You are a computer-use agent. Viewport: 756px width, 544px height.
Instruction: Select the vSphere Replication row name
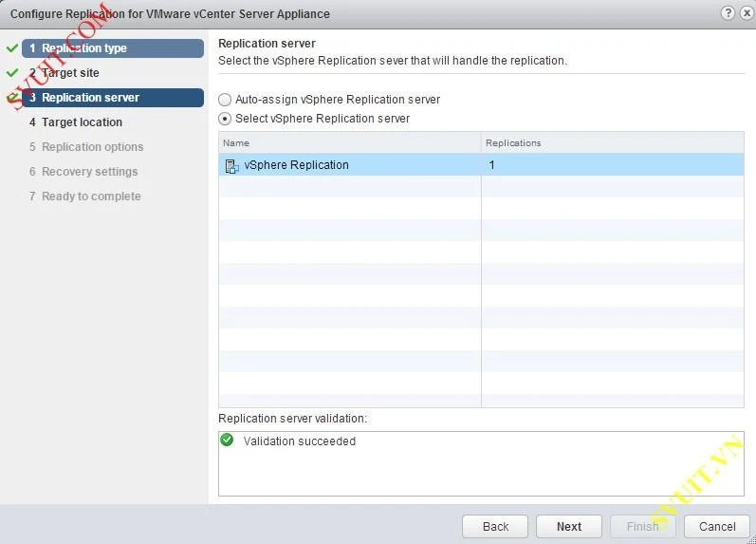[x=296, y=165]
